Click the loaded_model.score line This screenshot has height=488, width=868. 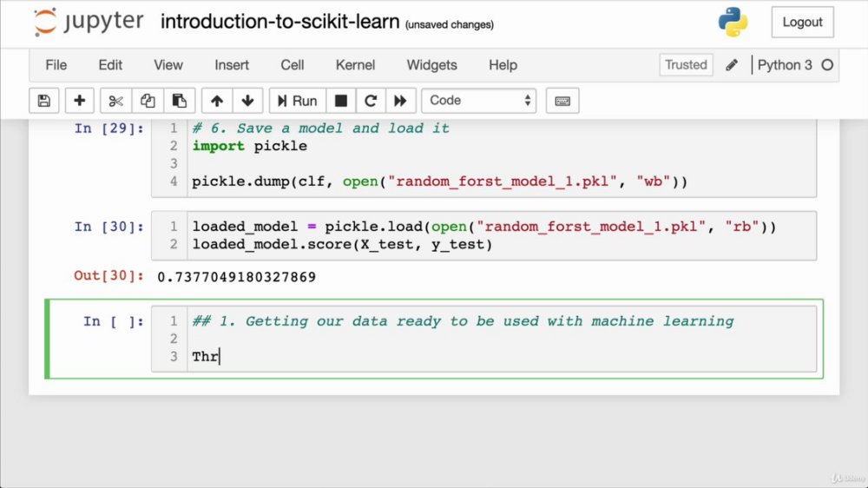[342, 244]
